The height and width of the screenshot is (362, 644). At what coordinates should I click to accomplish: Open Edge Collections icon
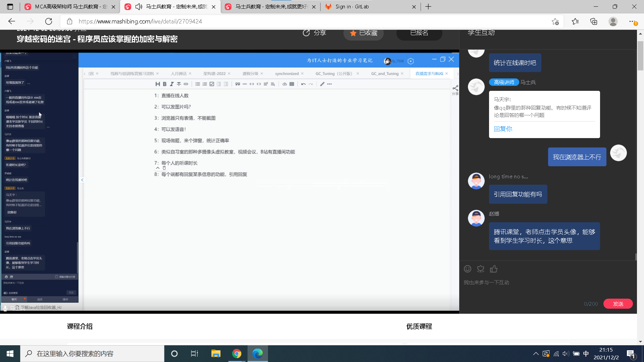coord(594,21)
